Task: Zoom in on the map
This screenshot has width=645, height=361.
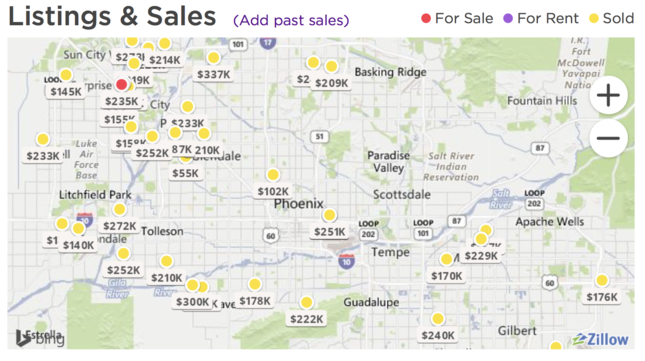Action: (x=608, y=95)
